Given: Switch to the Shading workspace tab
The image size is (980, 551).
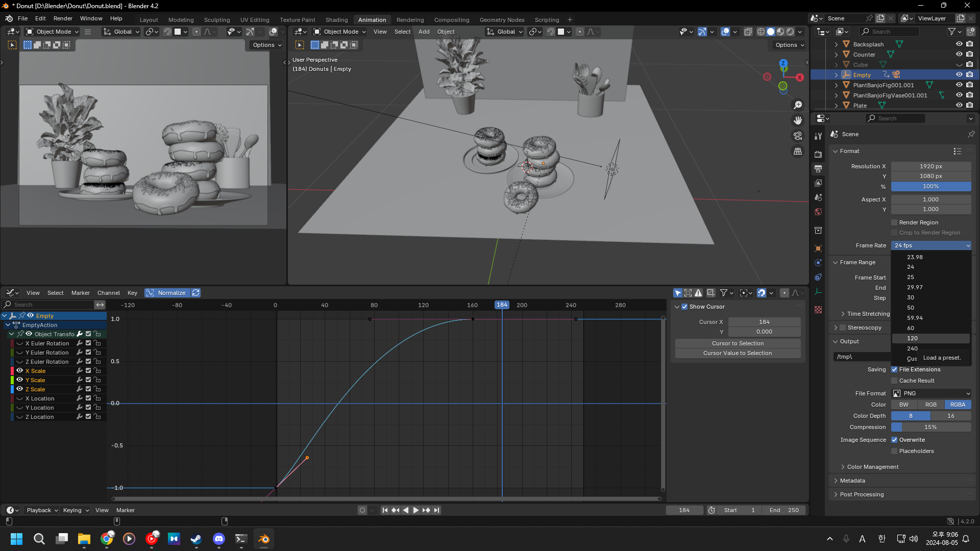Looking at the screenshot, I should click(336, 20).
